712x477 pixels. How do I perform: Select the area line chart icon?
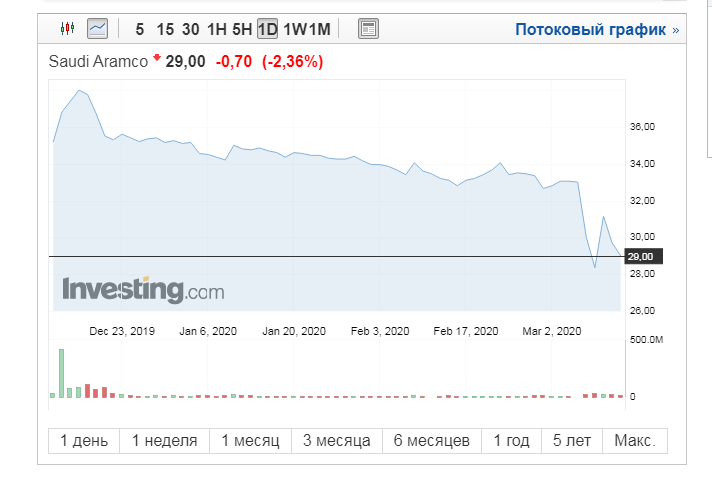[x=97, y=29]
